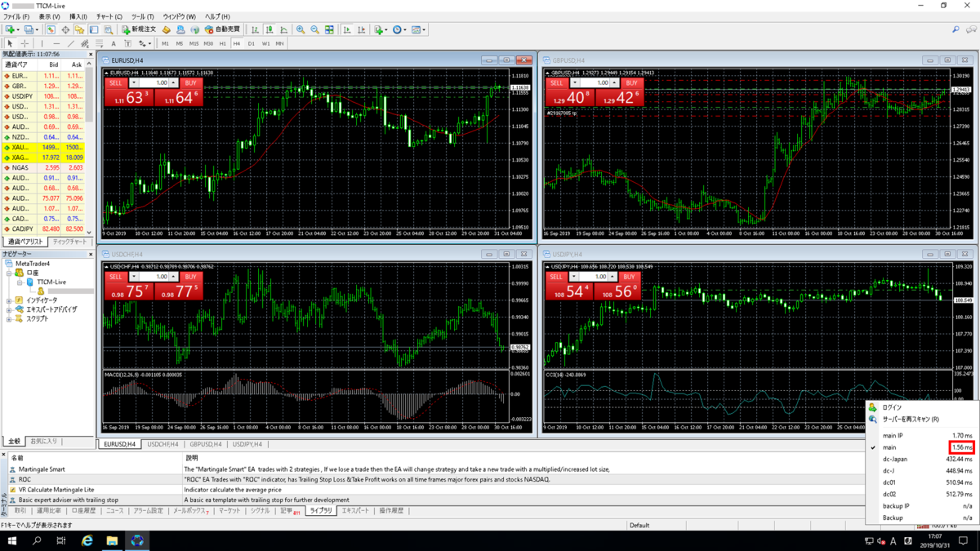The image size is (980, 551).
Task: Toggle the Data Window crosshair-circle icon
Action: click(x=65, y=29)
